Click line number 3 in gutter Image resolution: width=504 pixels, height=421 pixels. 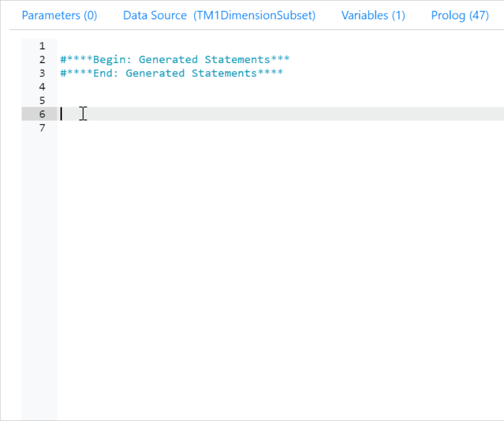[x=42, y=73]
